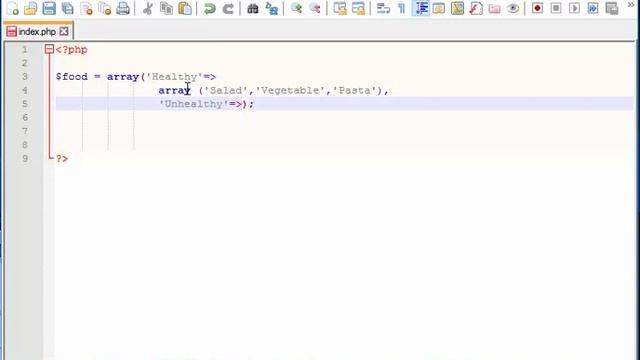Viewport: 640px width, 360px height.
Task: Toggle the indent guide icon
Action: pyautogui.click(x=421, y=8)
